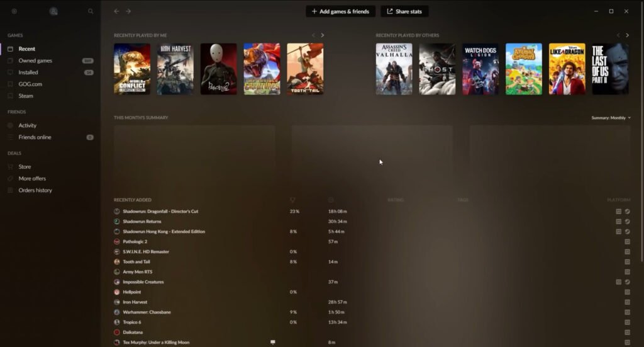Open Impossible Creatures cover thumbnail

pyautogui.click(x=262, y=69)
